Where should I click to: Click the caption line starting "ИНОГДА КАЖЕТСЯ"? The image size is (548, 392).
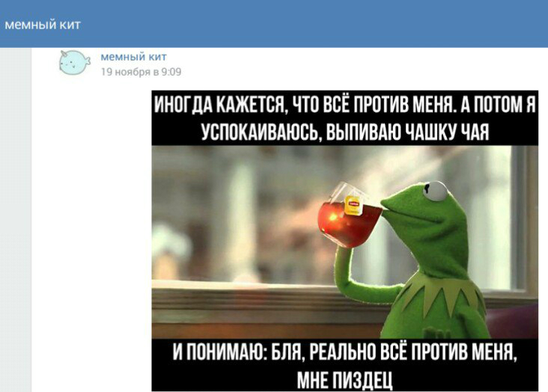(x=344, y=104)
